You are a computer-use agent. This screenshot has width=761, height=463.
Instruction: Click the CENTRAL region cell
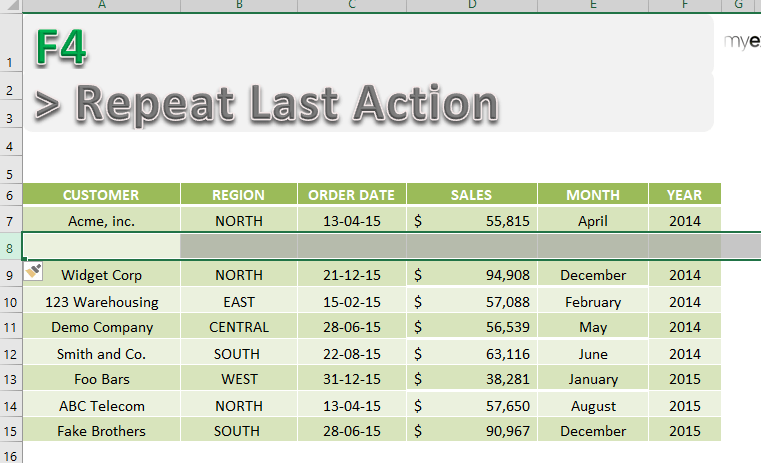click(x=239, y=327)
